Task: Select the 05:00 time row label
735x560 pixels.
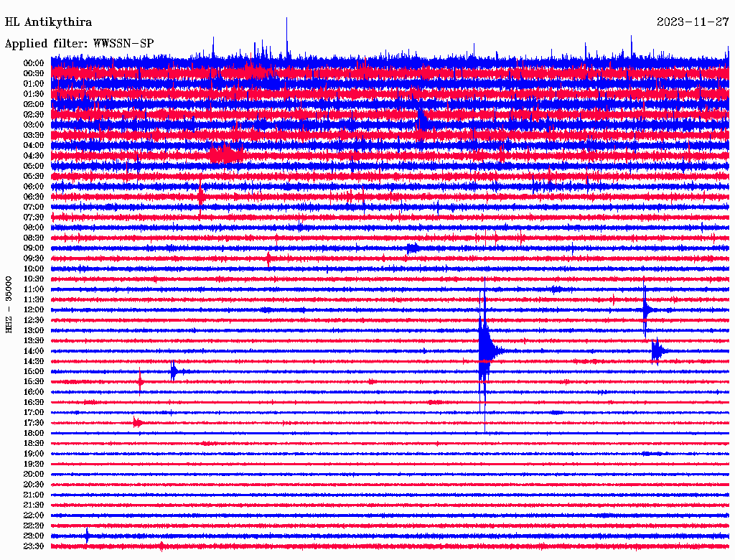Action: point(34,166)
